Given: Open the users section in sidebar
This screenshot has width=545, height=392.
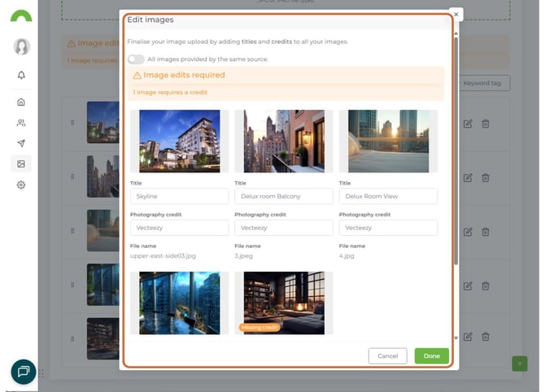Looking at the screenshot, I should click(x=21, y=123).
